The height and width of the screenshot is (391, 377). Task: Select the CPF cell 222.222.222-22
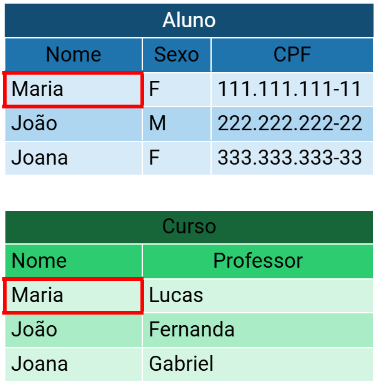click(292, 124)
